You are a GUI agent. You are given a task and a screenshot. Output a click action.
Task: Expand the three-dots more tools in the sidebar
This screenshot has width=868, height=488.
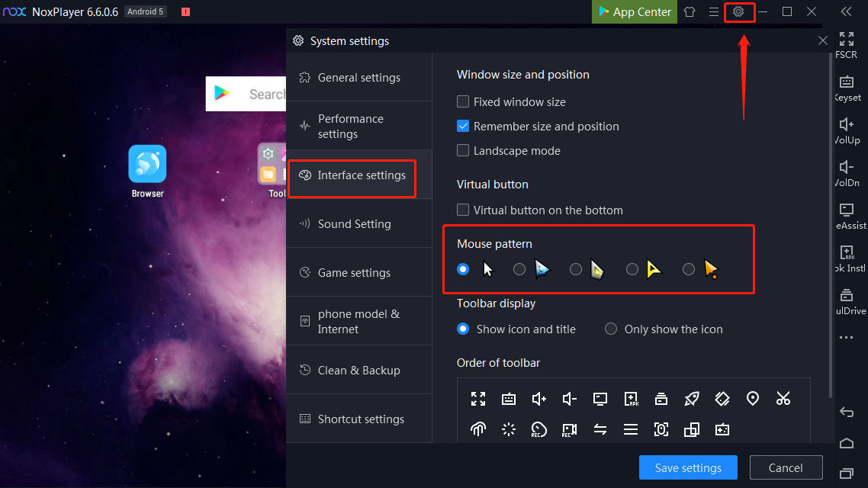847,337
